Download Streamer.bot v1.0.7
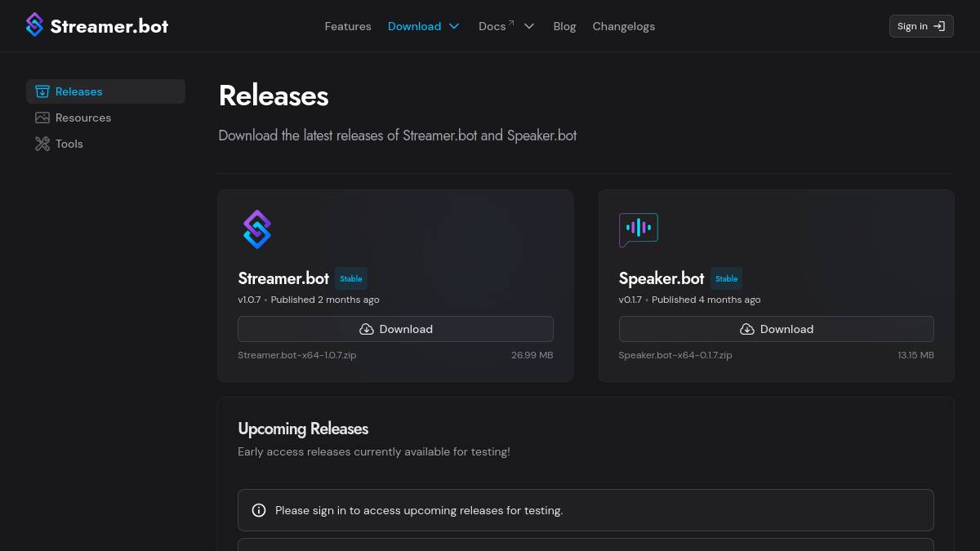 coord(395,329)
